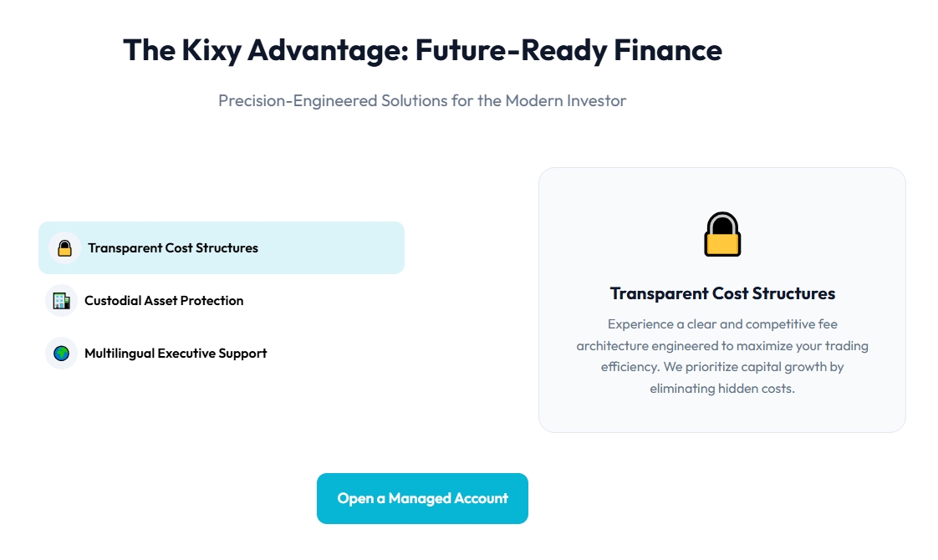Click the feature description paragraph about hidden costs
Screen dimensions: 938x560
(x=722, y=356)
